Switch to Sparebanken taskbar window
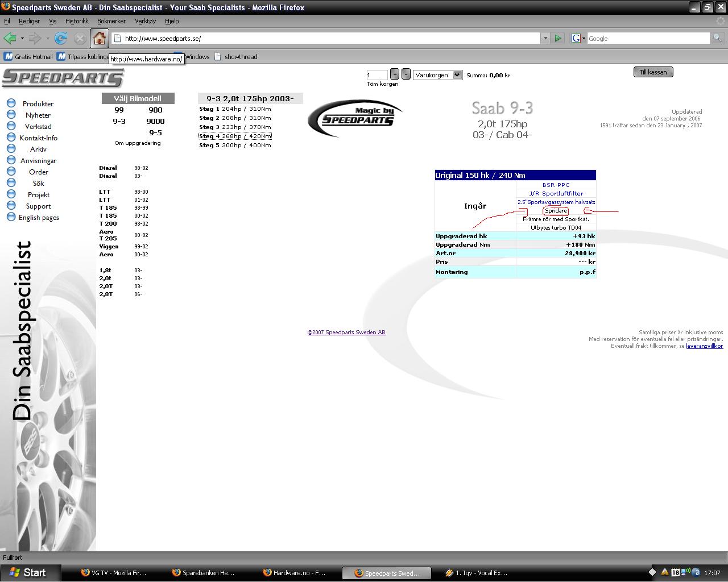 pos(202,573)
